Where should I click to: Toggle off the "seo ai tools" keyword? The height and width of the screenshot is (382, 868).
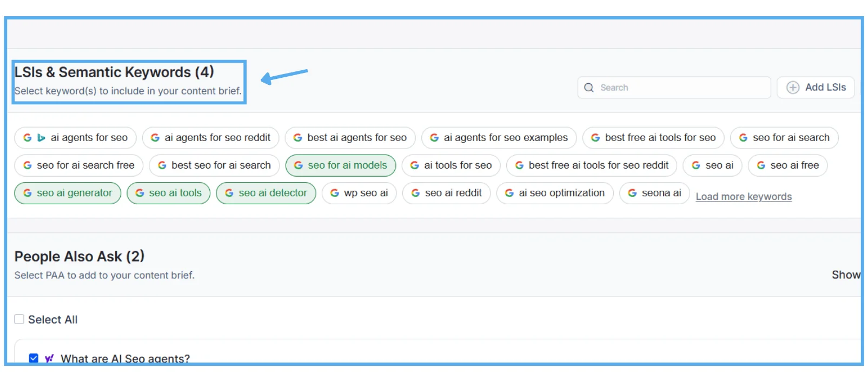(x=169, y=193)
